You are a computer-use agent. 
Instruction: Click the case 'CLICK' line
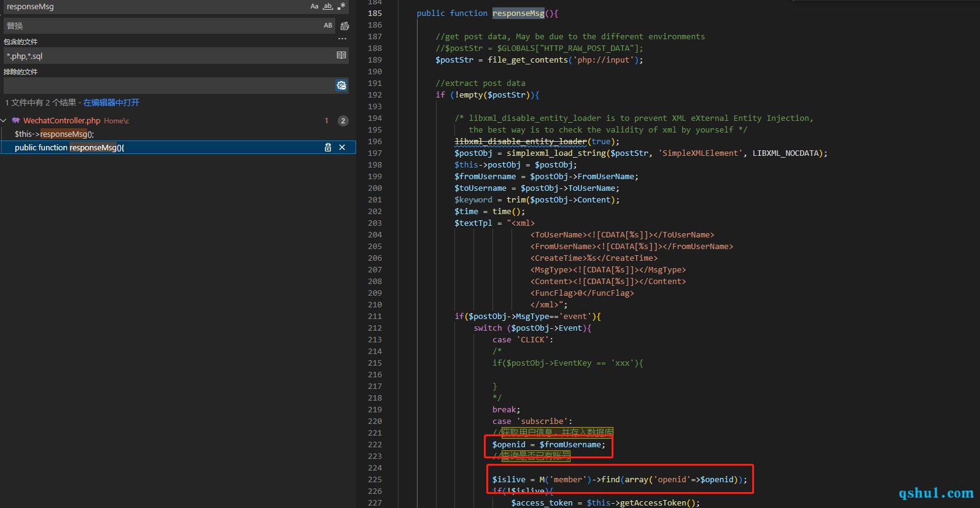point(523,340)
